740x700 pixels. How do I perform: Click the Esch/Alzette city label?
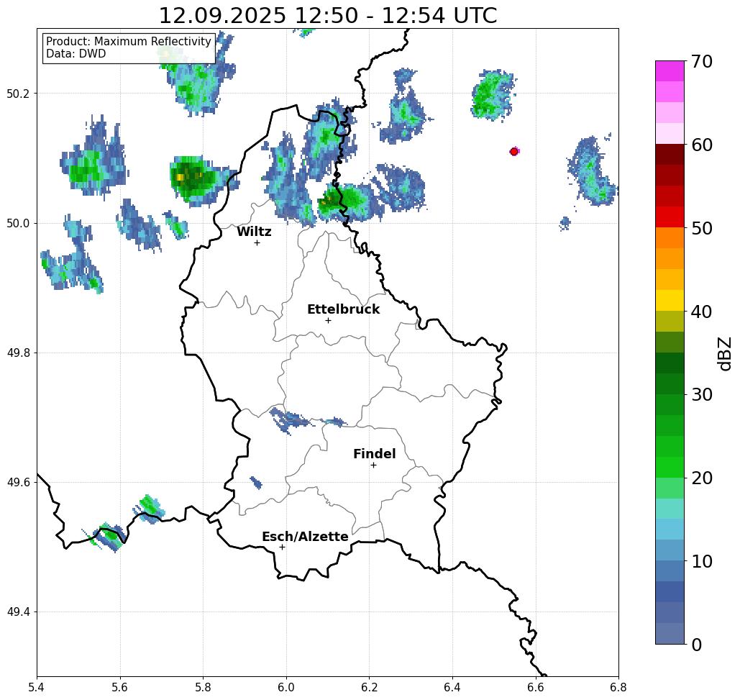(x=305, y=537)
